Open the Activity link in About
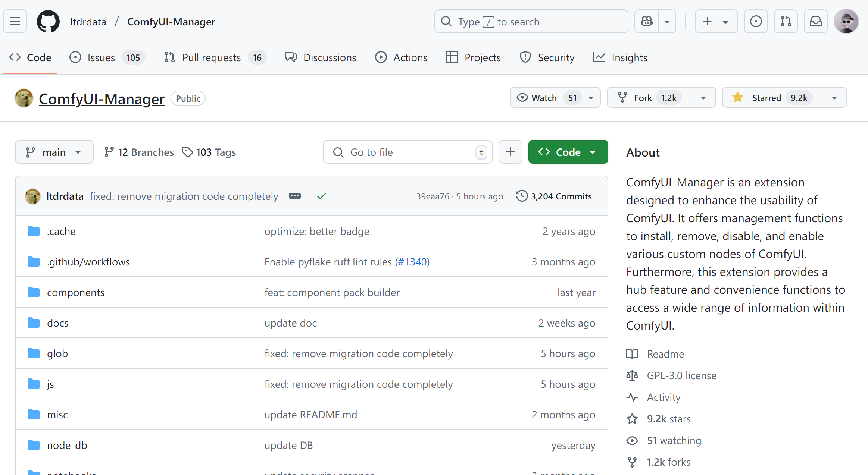This screenshot has width=868, height=475. [653, 397]
